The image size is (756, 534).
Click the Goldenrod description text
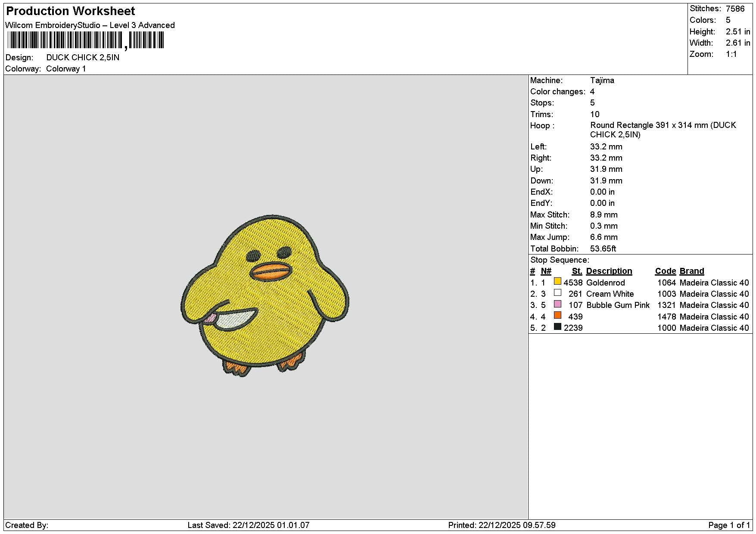605,283
